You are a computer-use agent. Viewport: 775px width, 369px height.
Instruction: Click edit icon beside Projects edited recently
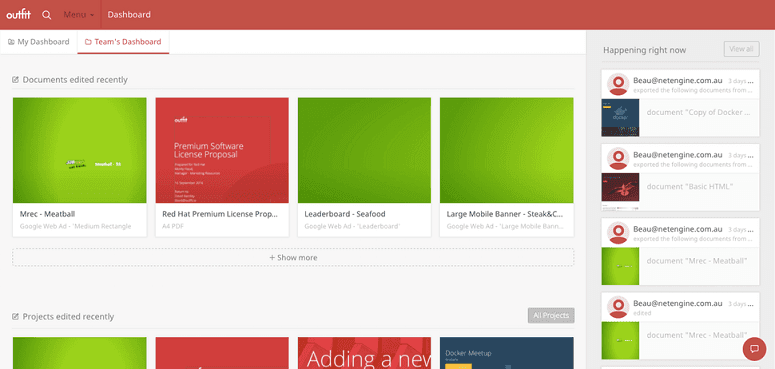15,317
